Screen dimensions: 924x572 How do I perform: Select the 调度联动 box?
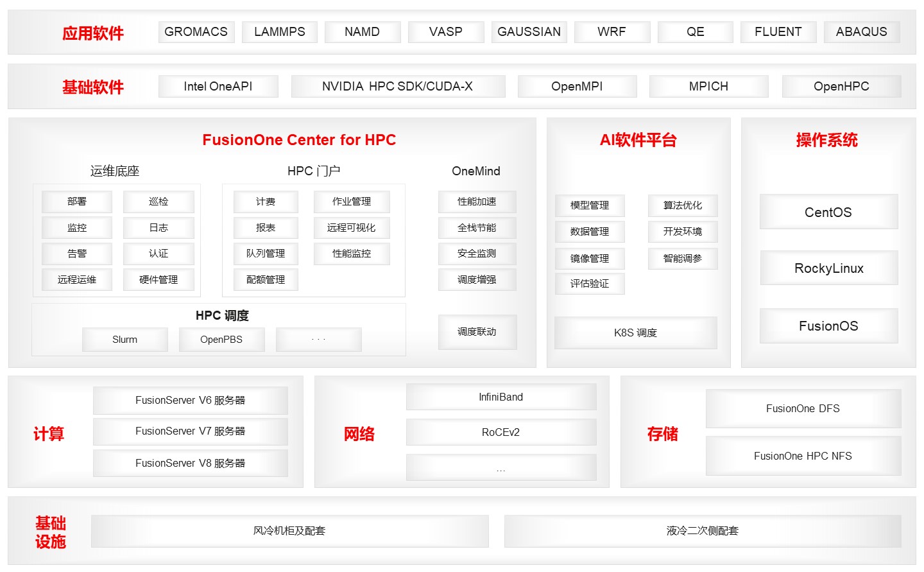click(477, 332)
